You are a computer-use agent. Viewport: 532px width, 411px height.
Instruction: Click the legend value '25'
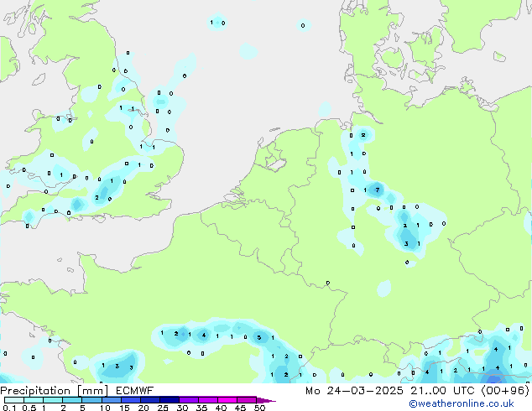click(x=163, y=408)
